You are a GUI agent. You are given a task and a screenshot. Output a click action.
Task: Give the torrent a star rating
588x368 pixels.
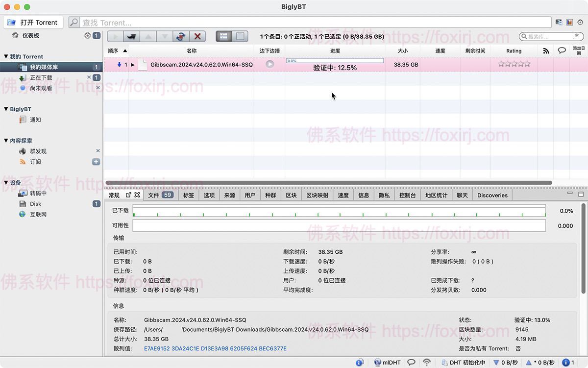pyautogui.click(x=514, y=64)
